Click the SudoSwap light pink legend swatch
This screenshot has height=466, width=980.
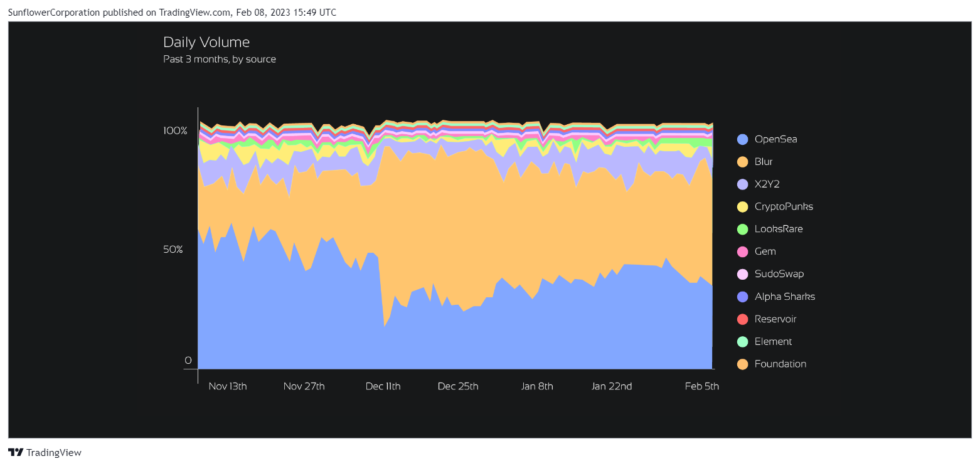(x=743, y=274)
